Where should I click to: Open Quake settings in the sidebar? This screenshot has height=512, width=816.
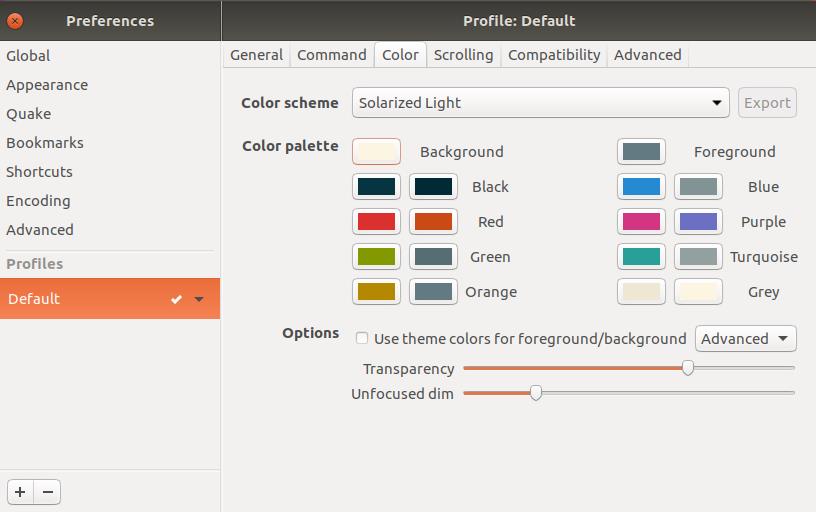click(x=28, y=114)
